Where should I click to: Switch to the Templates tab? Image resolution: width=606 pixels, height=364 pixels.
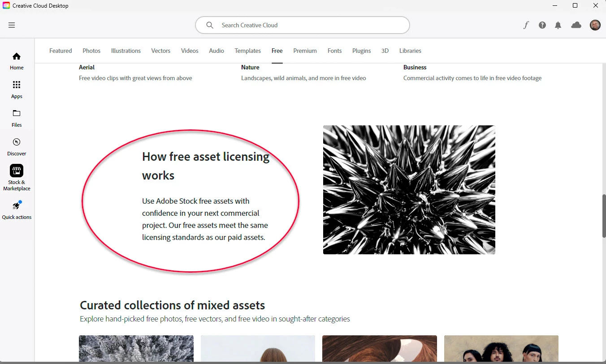click(248, 51)
